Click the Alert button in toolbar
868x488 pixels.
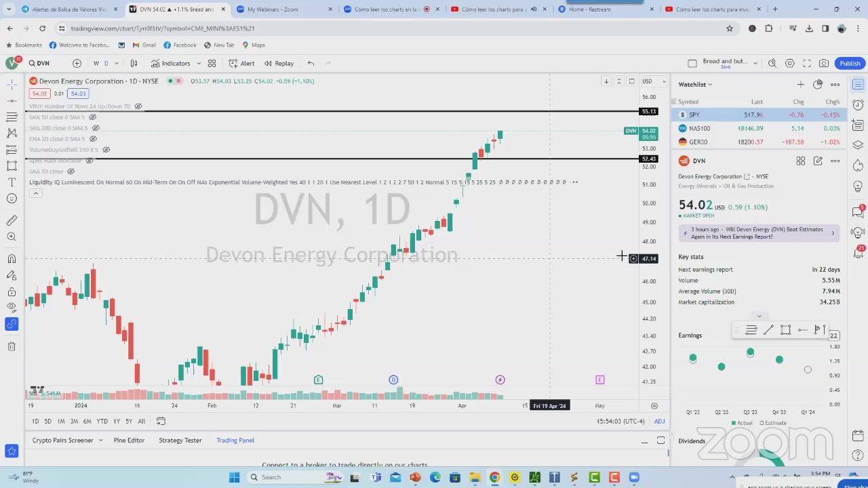[241, 63]
